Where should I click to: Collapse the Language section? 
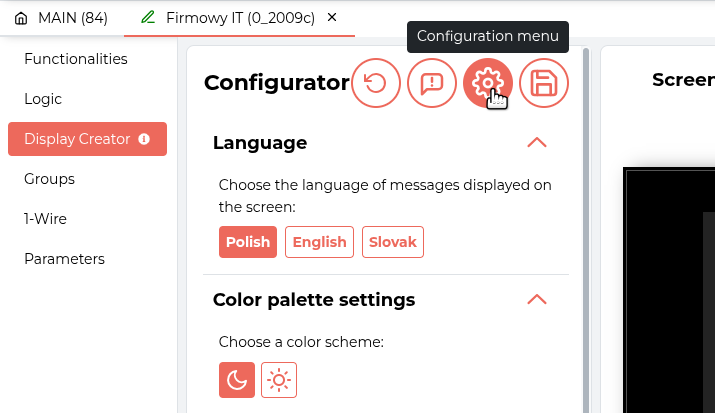tap(537, 142)
